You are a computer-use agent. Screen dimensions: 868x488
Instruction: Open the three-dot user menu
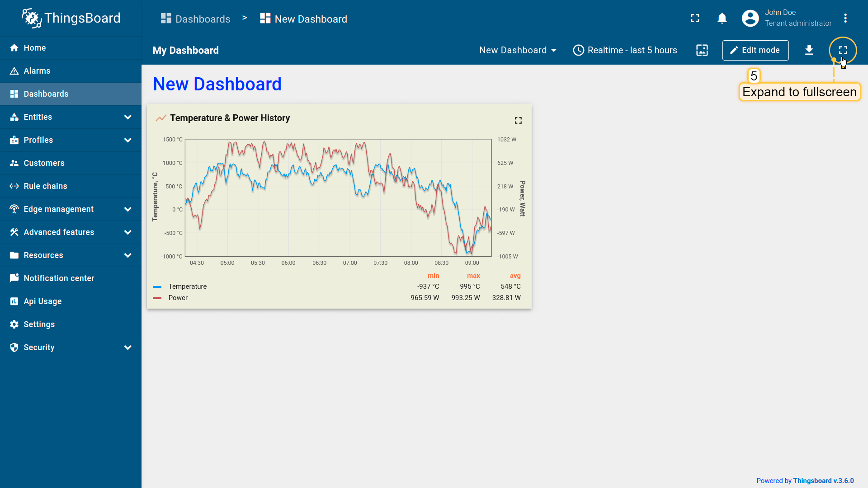click(845, 19)
